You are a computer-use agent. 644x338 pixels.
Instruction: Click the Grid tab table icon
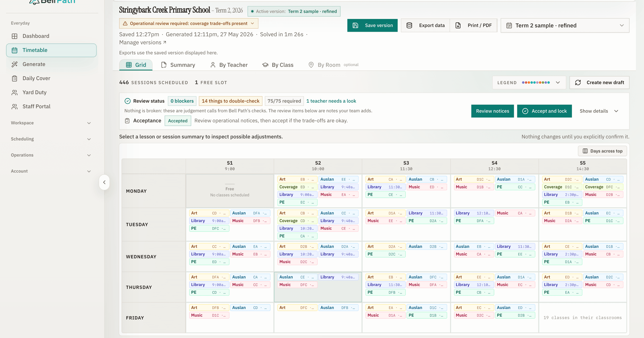pyautogui.click(x=129, y=65)
